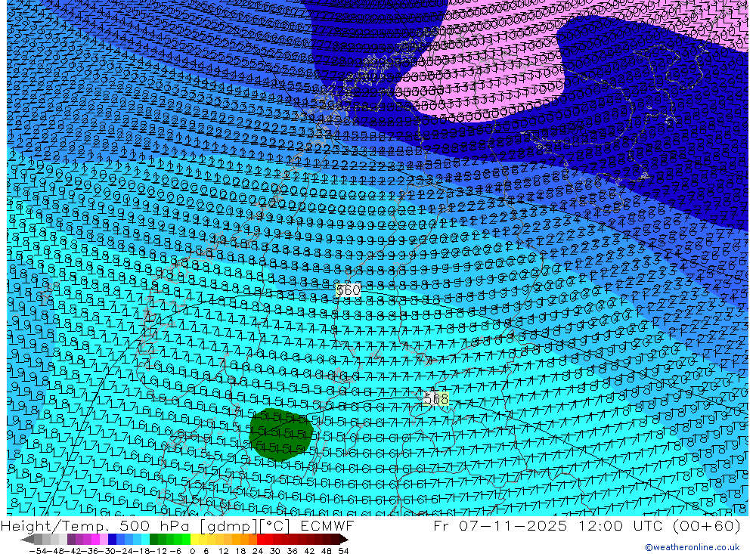Click the [°C] unit label
Screen dimensions: 756x554
[x=275, y=526]
